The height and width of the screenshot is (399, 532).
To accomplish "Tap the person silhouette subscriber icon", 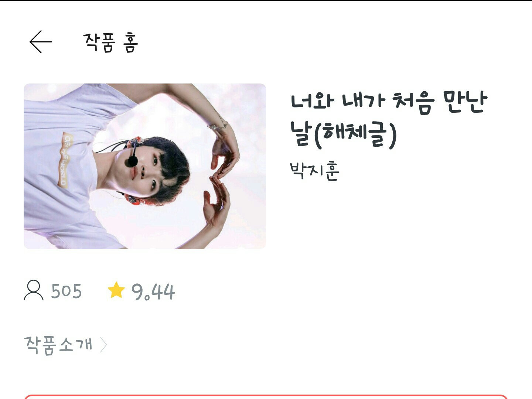I will pyautogui.click(x=34, y=290).
